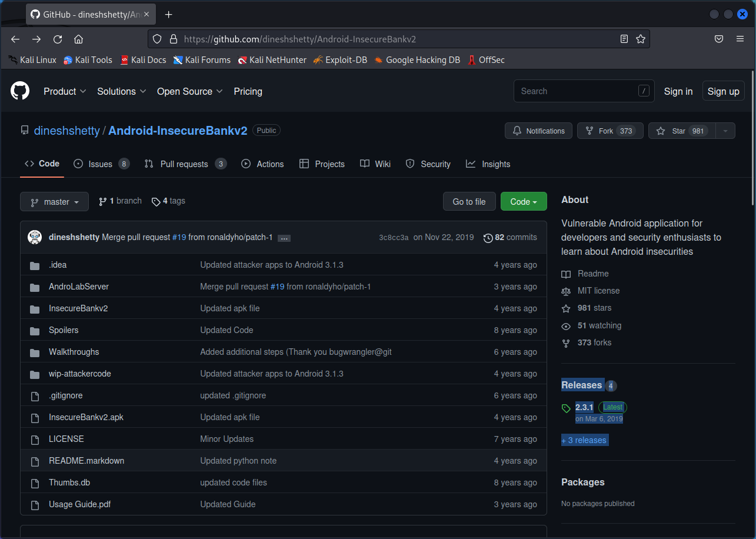Open Pricing page

pos(248,91)
